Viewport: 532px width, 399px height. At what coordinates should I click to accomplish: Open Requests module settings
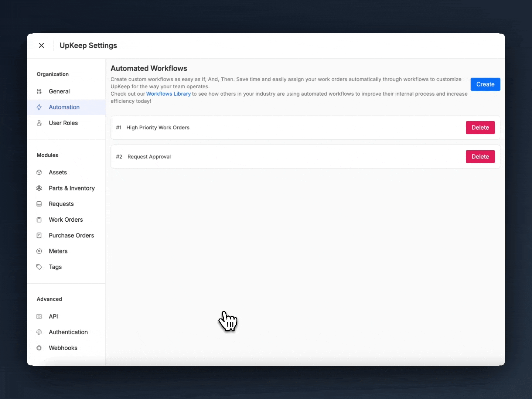(x=66, y=204)
